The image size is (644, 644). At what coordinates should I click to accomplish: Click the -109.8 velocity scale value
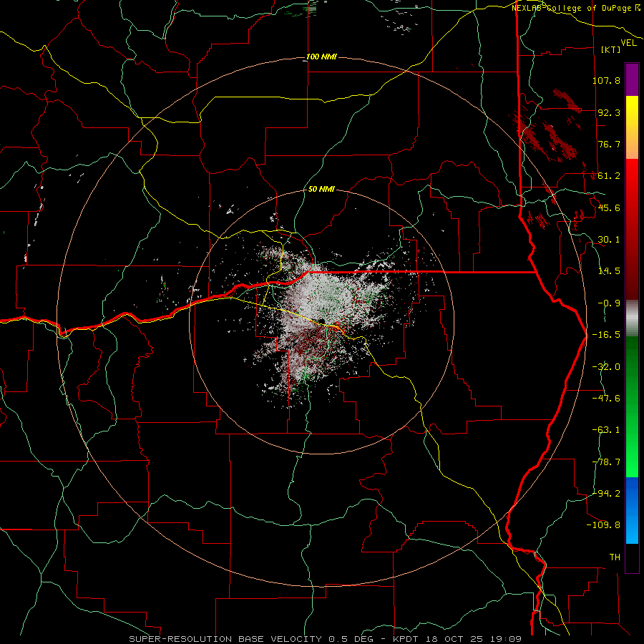[x=603, y=525]
